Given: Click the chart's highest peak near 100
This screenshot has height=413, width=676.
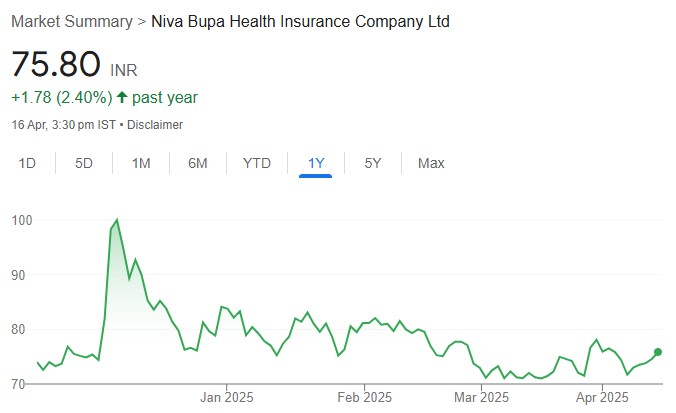Looking at the screenshot, I should (x=117, y=219).
